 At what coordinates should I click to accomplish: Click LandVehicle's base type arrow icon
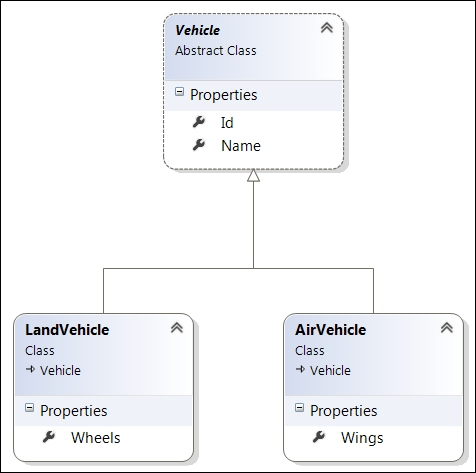30,369
